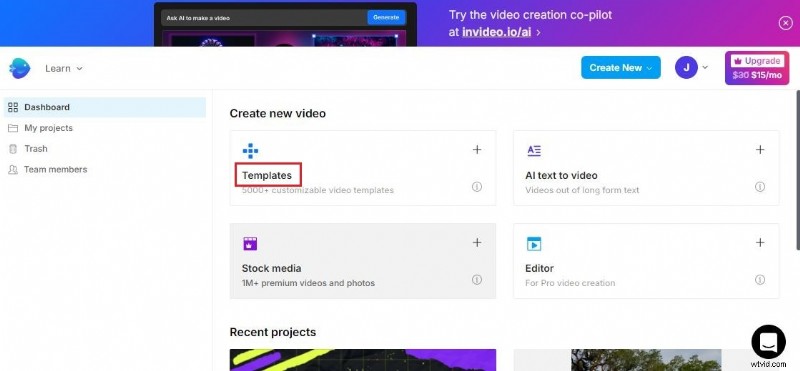The width and height of the screenshot is (800, 371).
Task: Click the info icon on AI text to video card
Action: 760,187
